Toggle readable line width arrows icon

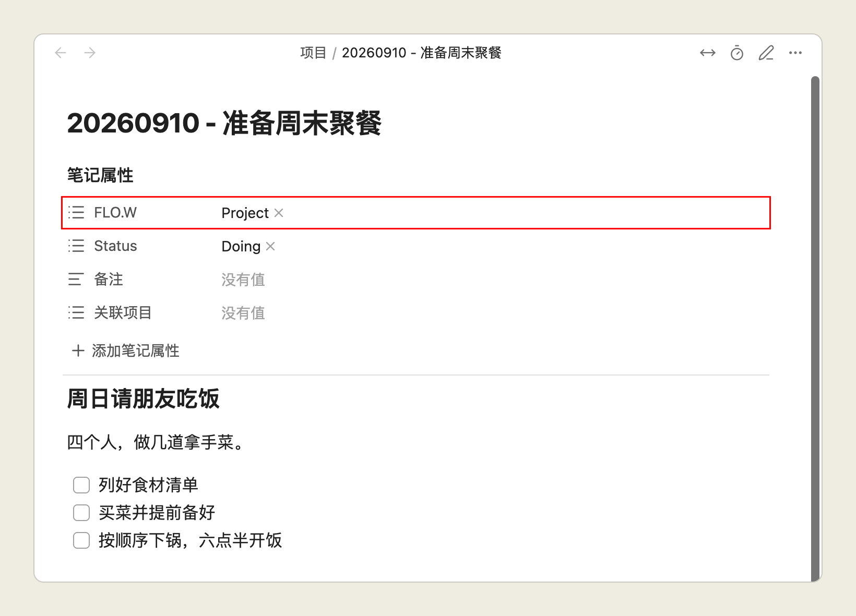tap(708, 53)
